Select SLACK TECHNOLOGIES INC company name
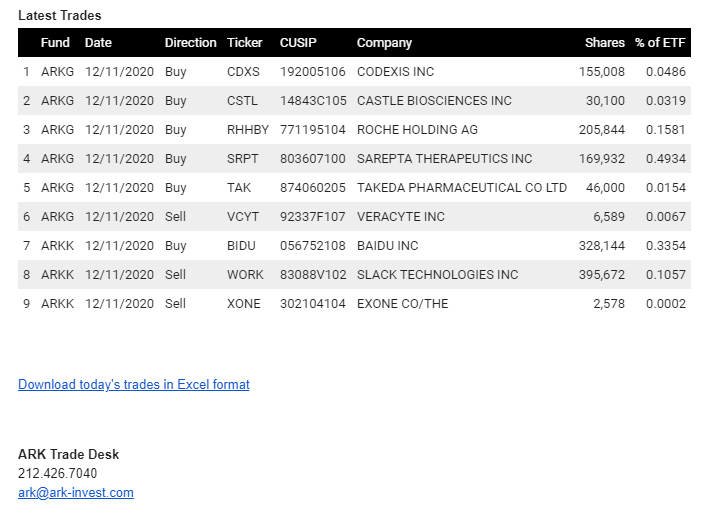718x510 pixels. [x=437, y=275]
